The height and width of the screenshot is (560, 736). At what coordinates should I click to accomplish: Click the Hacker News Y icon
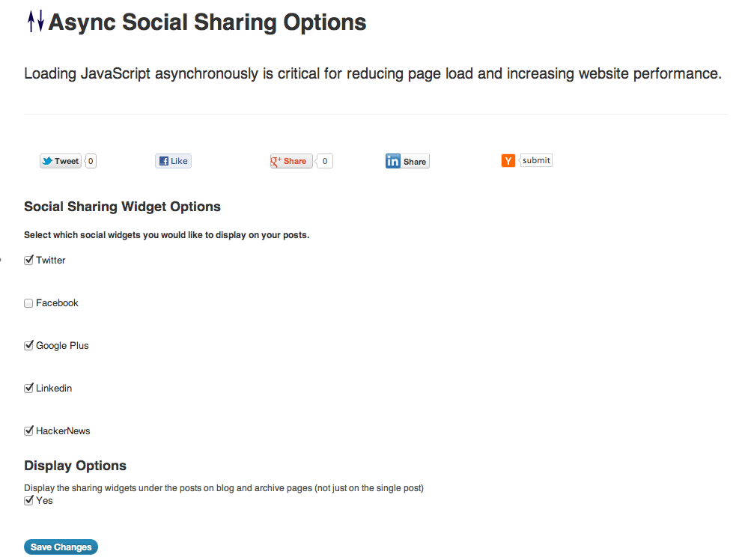click(x=508, y=160)
